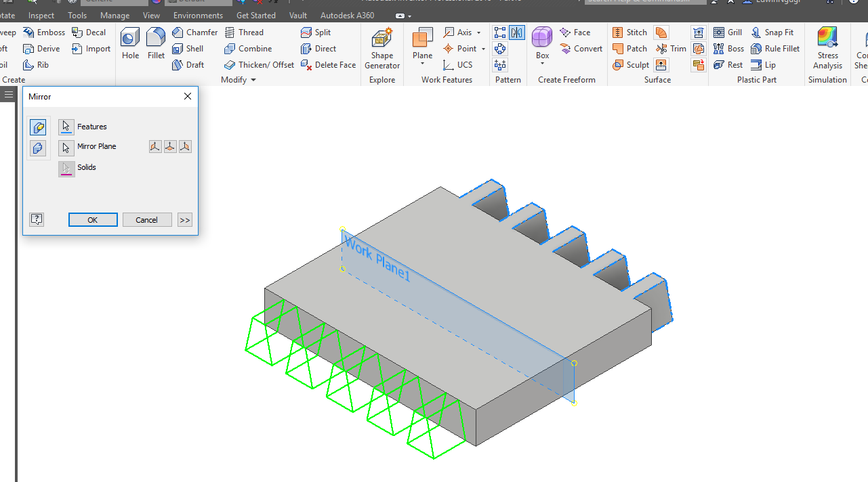
Task: Select the freeform Face tool
Action: click(x=575, y=32)
